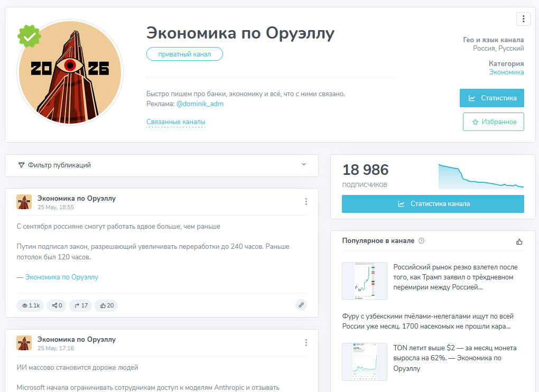This screenshot has width=539, height=392.
Task: Click the 17:16 post's channel avatar
Action: click(24, 343)
